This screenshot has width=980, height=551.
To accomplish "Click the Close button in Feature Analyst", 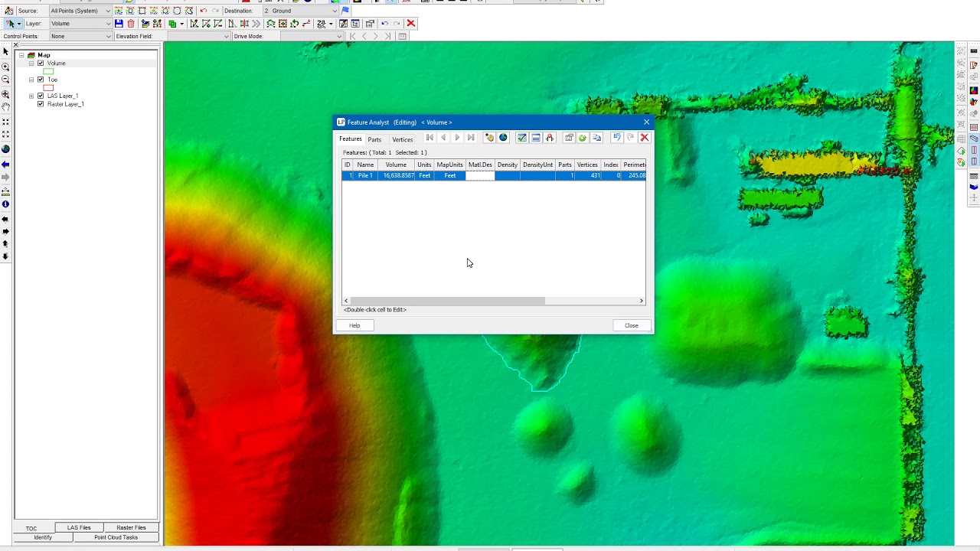I will coord(632,325).
